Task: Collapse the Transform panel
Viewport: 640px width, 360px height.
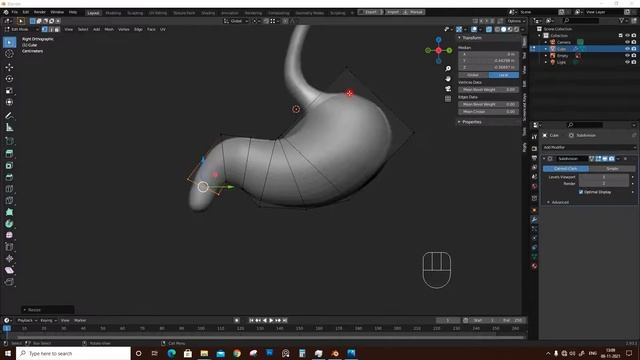Action: (x=459, y=38)
